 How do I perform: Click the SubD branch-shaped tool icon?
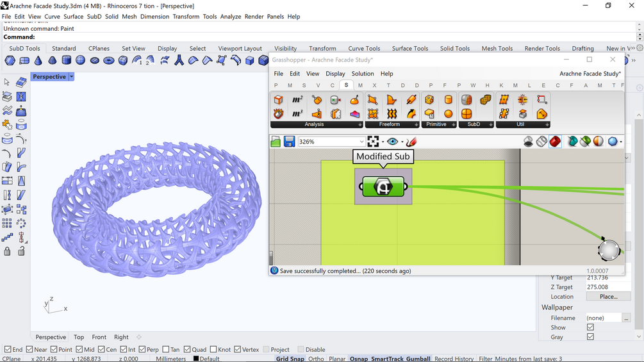179,61
